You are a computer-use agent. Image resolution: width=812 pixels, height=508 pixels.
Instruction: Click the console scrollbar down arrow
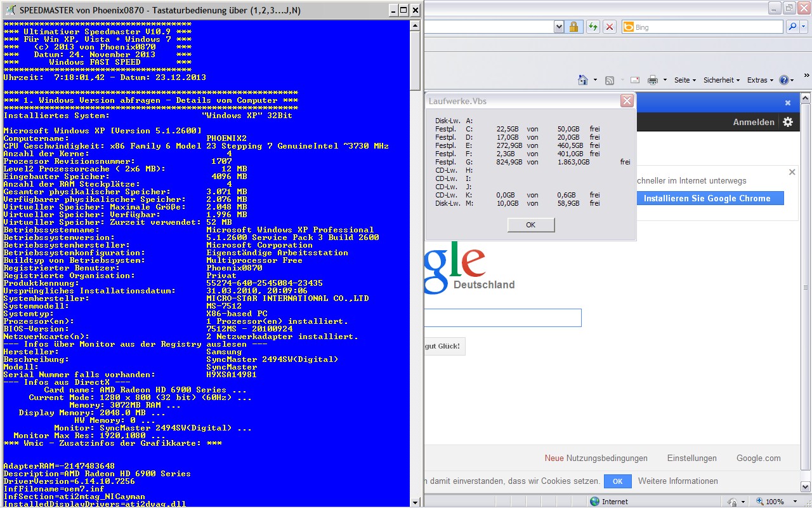pos(416,502)
